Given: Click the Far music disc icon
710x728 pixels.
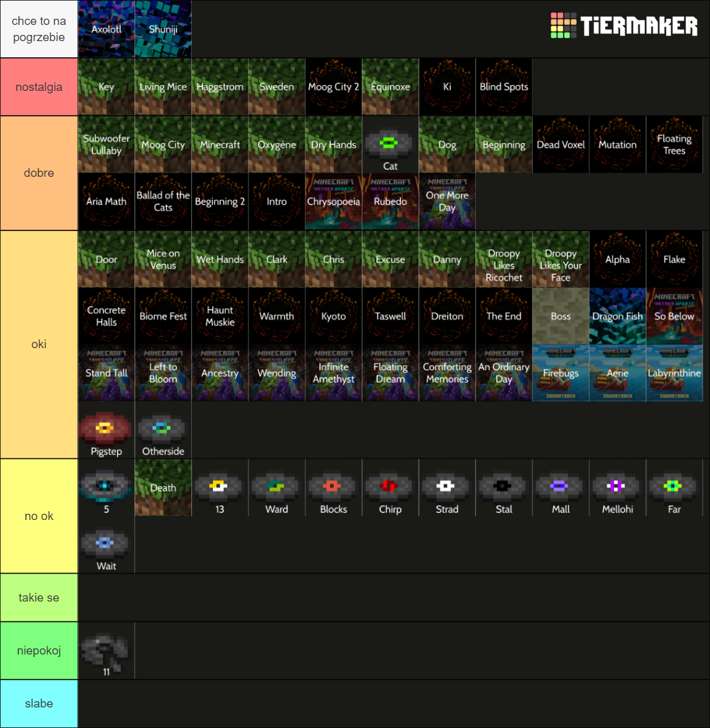Looking at the screenshot, I should click(x=674, y=488).
